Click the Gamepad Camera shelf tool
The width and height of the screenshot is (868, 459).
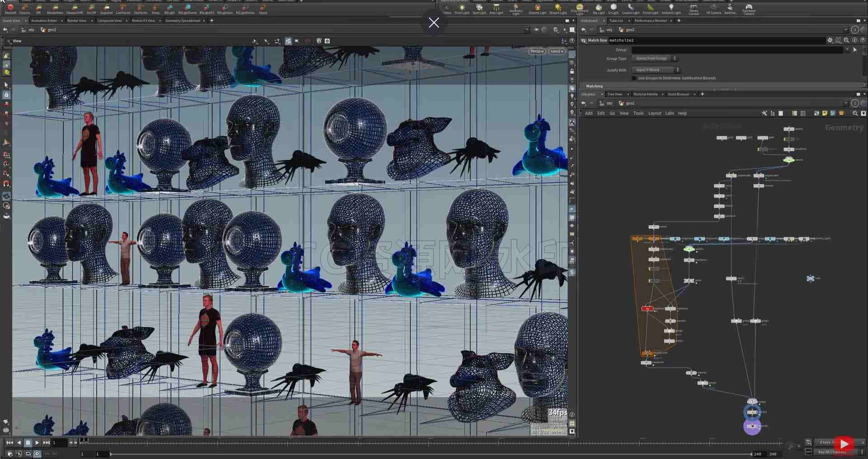click(x=749, y=9)
